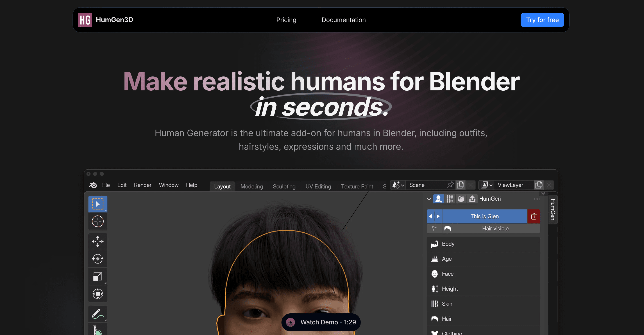The image size is (644, 335).
Task: Click the batch grid icon in HumGen panel
Action: [449, 199]
